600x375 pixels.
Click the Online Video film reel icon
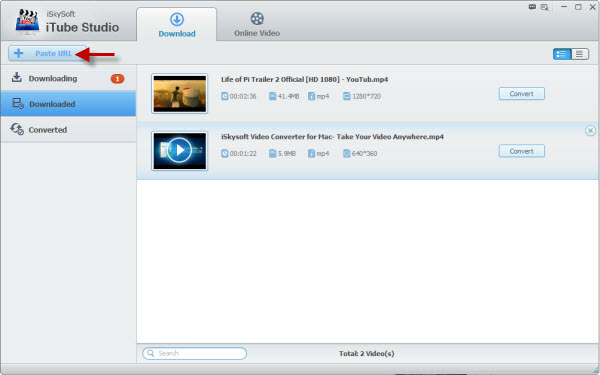point(257,18)
